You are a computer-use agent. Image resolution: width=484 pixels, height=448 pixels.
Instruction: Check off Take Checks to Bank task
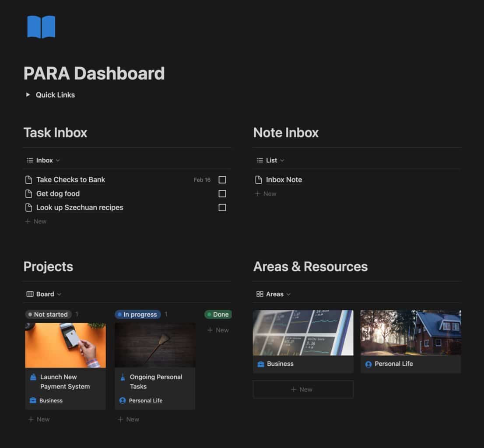point(222,180)
